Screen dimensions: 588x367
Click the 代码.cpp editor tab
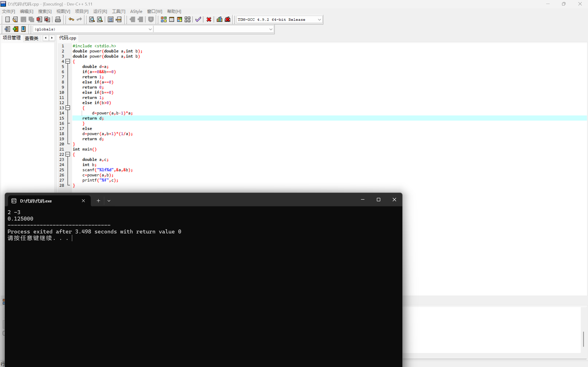coord(68,38)
